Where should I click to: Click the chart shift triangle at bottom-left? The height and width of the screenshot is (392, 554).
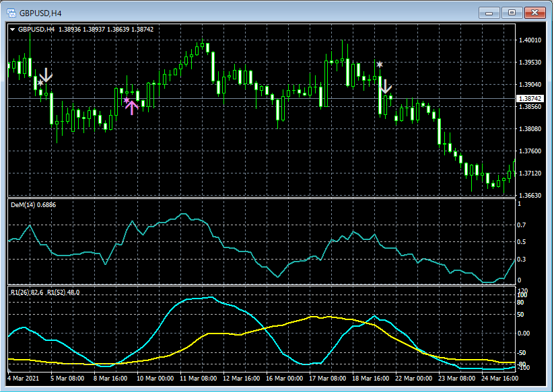pos(9,370)
